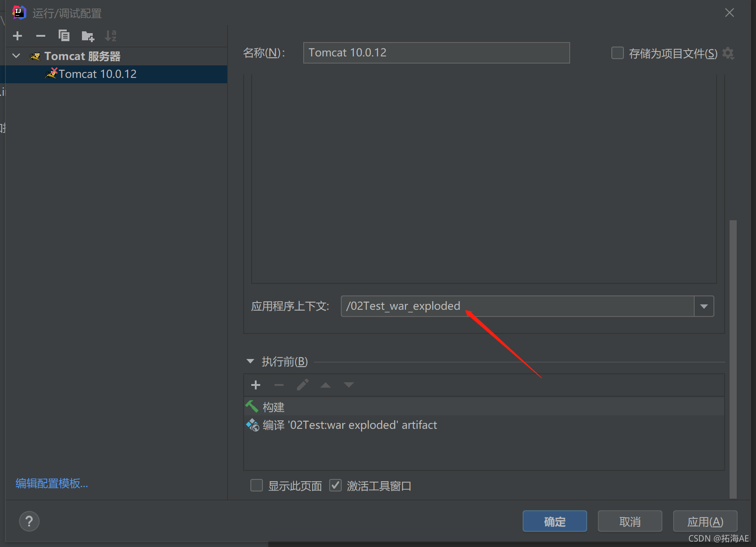Remove the selected before-launch task

(279, 385)
